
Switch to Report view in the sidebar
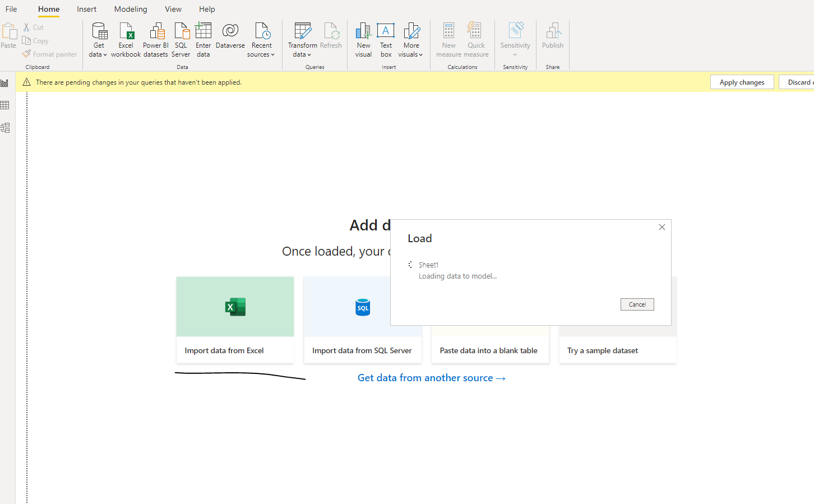[x=5, y=83]
